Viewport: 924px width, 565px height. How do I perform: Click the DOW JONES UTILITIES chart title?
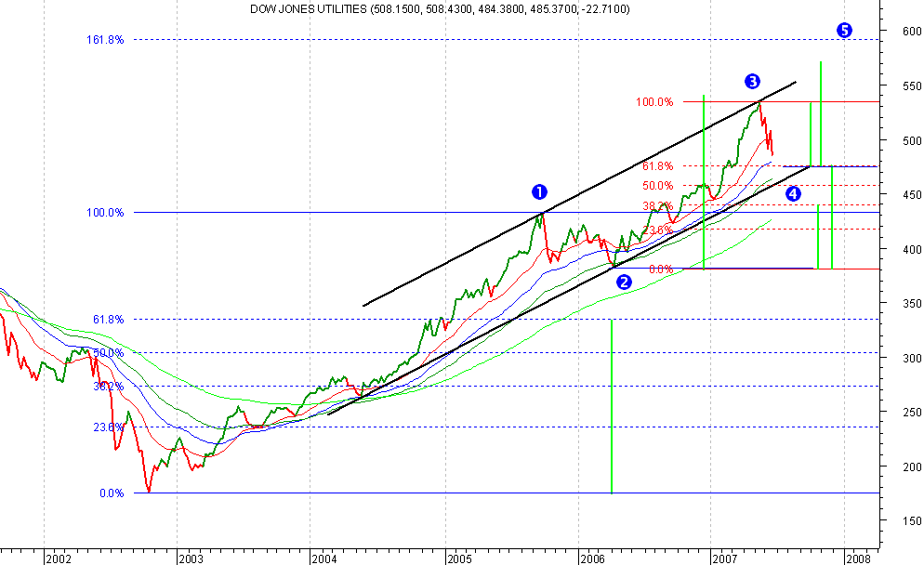click(440, 9)
